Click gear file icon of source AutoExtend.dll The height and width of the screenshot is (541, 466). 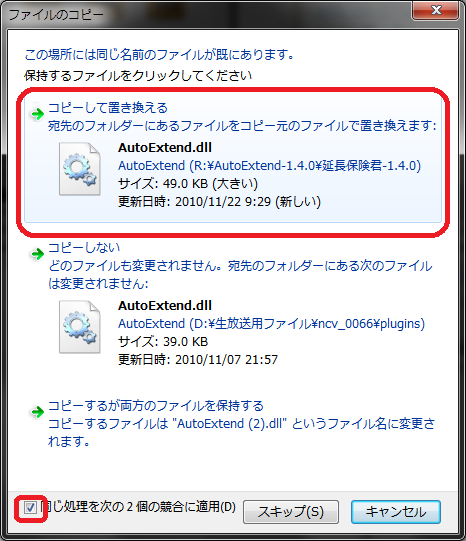pyautogui.click(x=80, y=169)
